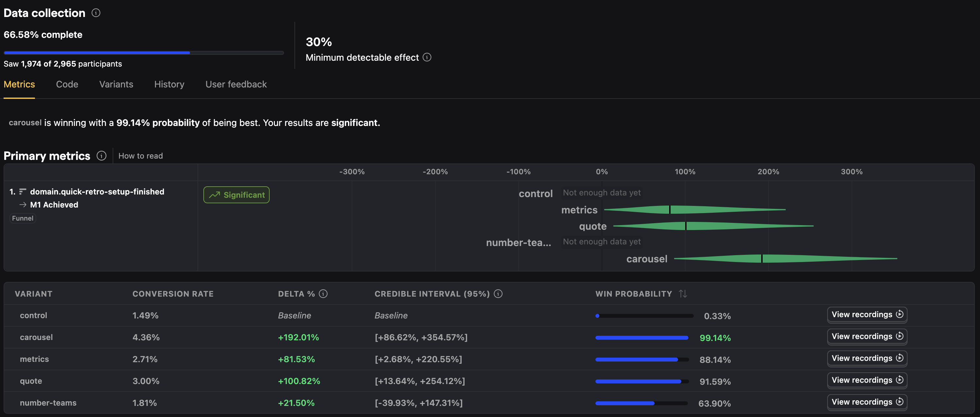View recordings for the number-teams variant

coord(867,402)
